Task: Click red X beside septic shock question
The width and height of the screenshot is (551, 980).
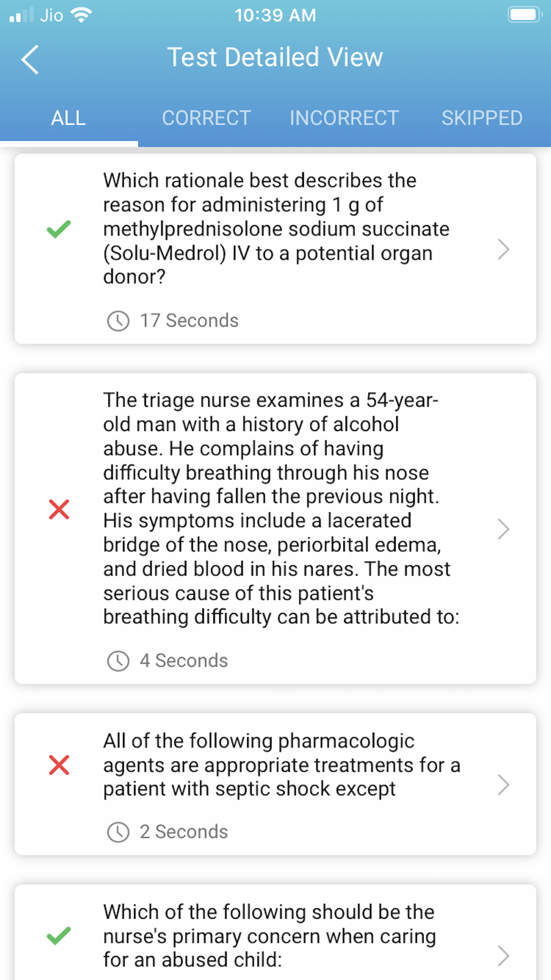Action: (59, 765)
